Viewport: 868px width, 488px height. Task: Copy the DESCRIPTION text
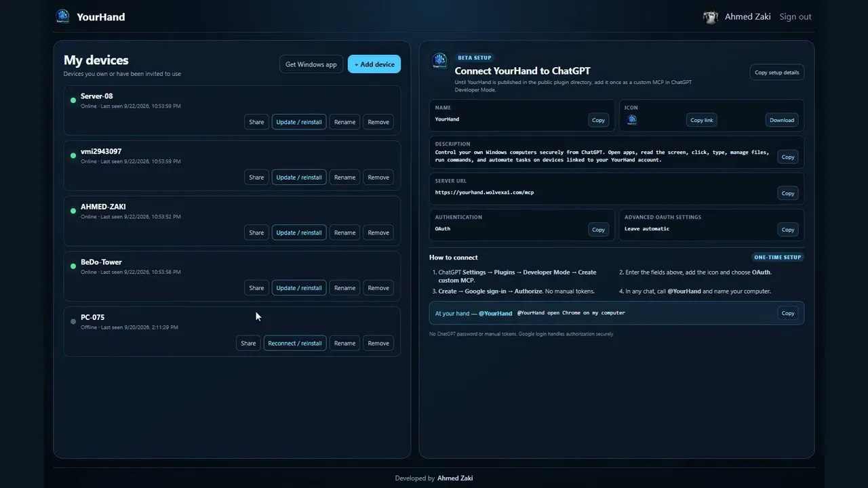pos(787,157)
